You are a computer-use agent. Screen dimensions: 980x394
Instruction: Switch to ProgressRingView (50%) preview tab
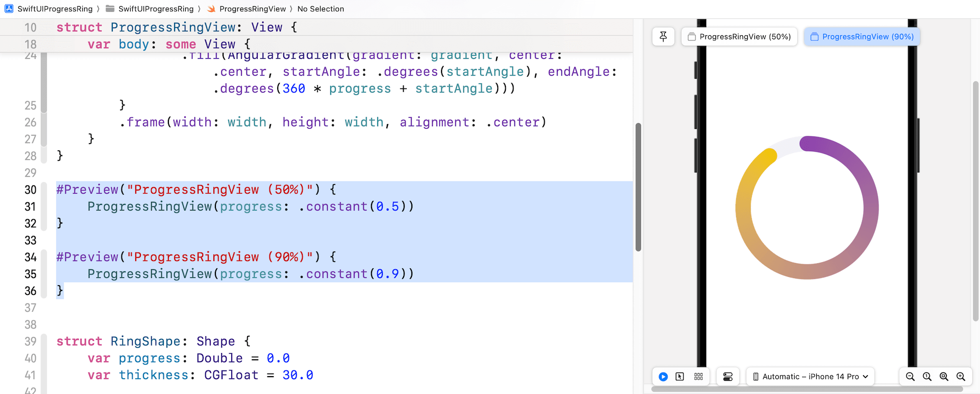click(x=739, y=37)
